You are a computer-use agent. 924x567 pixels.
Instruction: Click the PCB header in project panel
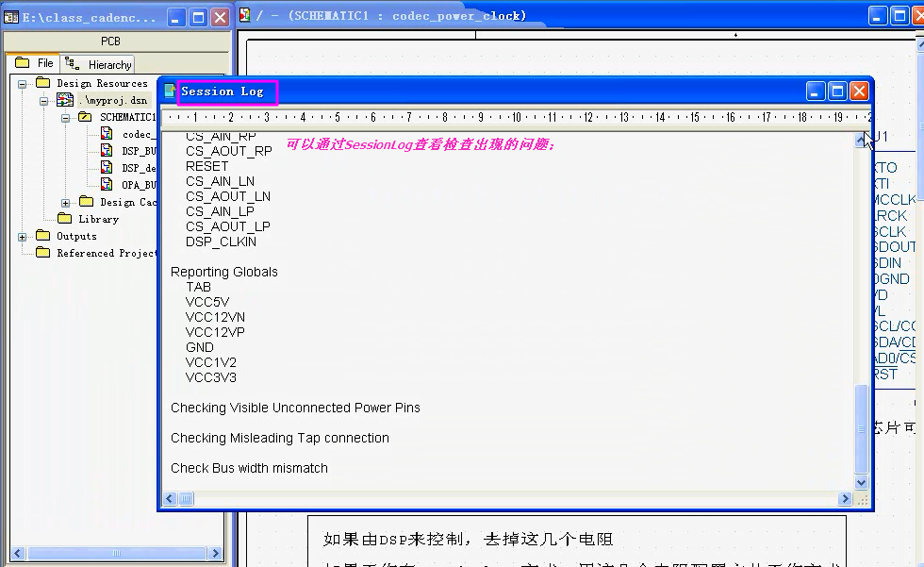click(110, 42)
